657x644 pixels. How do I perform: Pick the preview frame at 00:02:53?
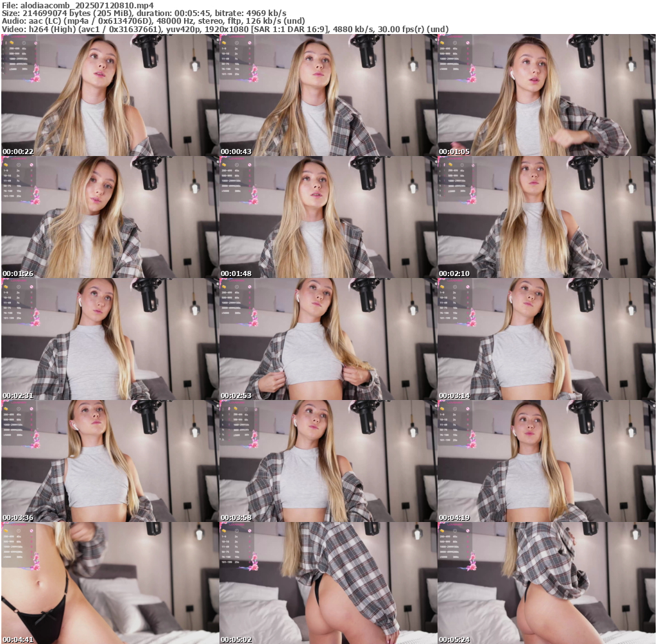coord(328,339)
